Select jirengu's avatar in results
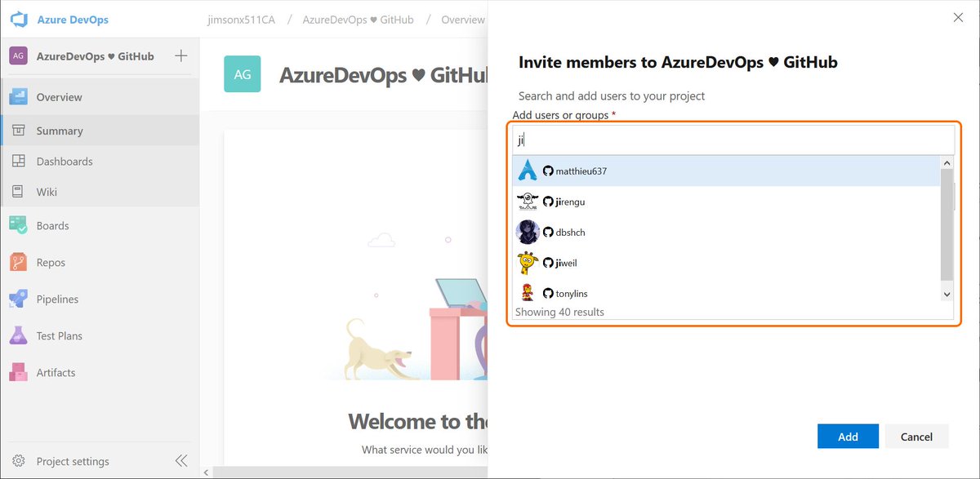The height and width of the screenshot is (479, 980). point(528,202)
